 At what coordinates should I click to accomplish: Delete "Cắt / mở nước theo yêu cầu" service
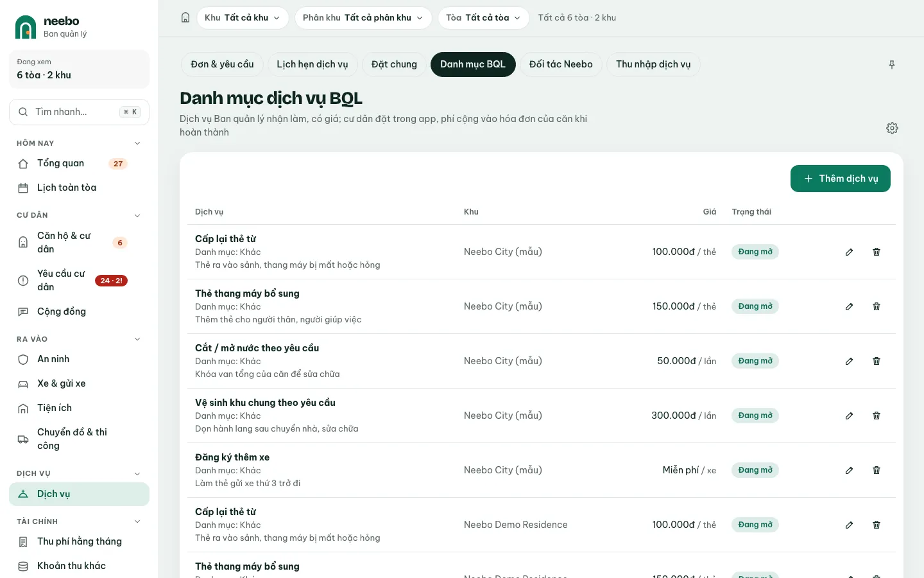click(877, 361)
